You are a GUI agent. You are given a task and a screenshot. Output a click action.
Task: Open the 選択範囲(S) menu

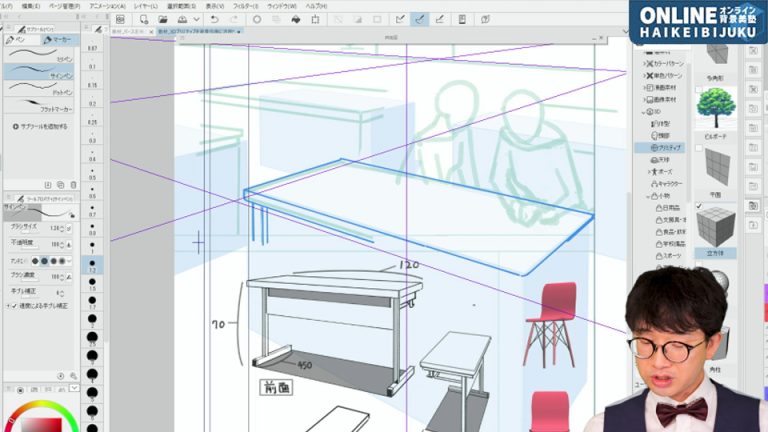[181, 6]
